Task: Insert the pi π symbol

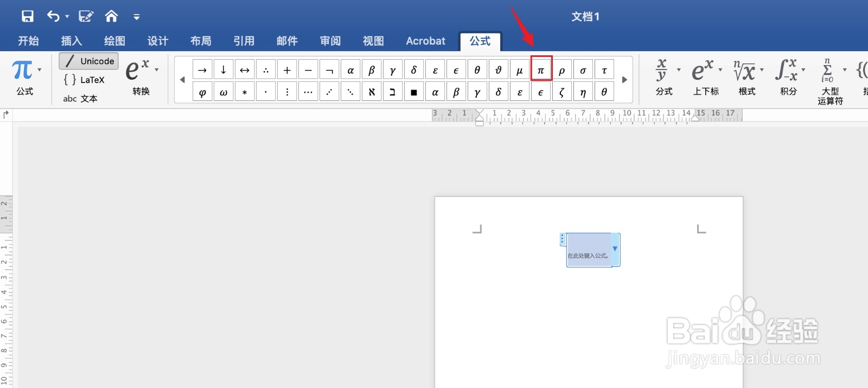Action: point(541,70)
